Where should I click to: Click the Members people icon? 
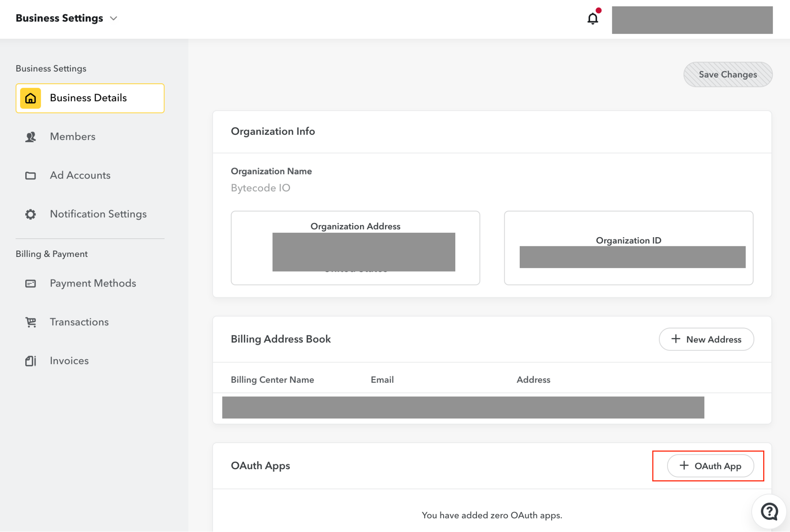tap(30, 137)
